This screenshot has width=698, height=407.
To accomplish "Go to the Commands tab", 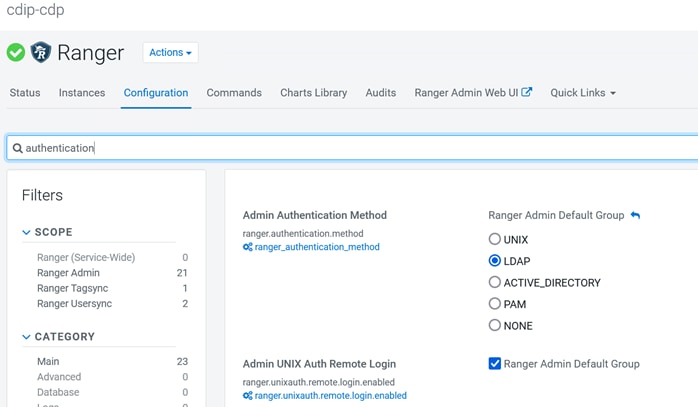I will coord(234,93).
